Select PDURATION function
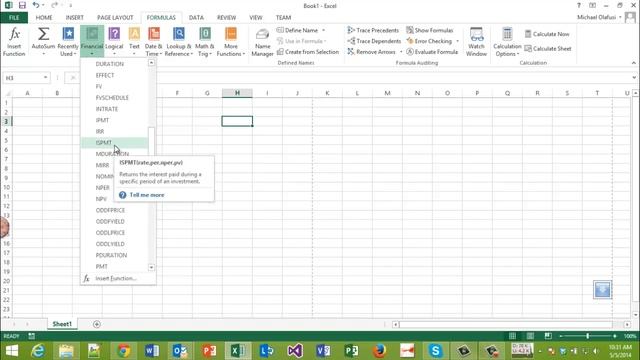This screenshot has width=640, height=360. 114,255
